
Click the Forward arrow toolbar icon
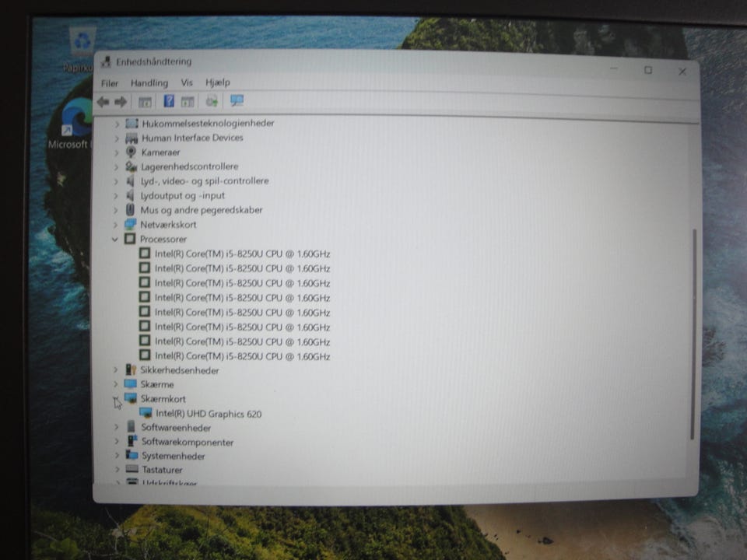[121, 101]
